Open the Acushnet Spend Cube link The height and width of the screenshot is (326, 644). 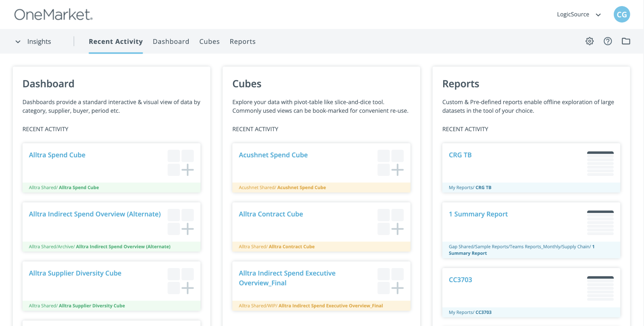coord(273,155)
